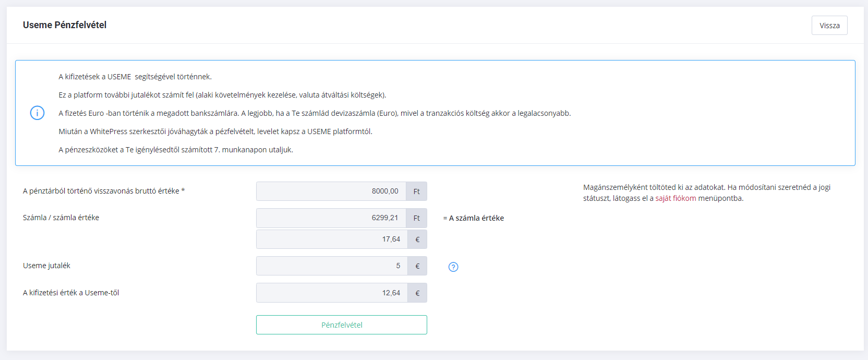Submit the Pénzfelvétel withdrawal button
Screen dimensions: 868x360
(x=342, y=325)
